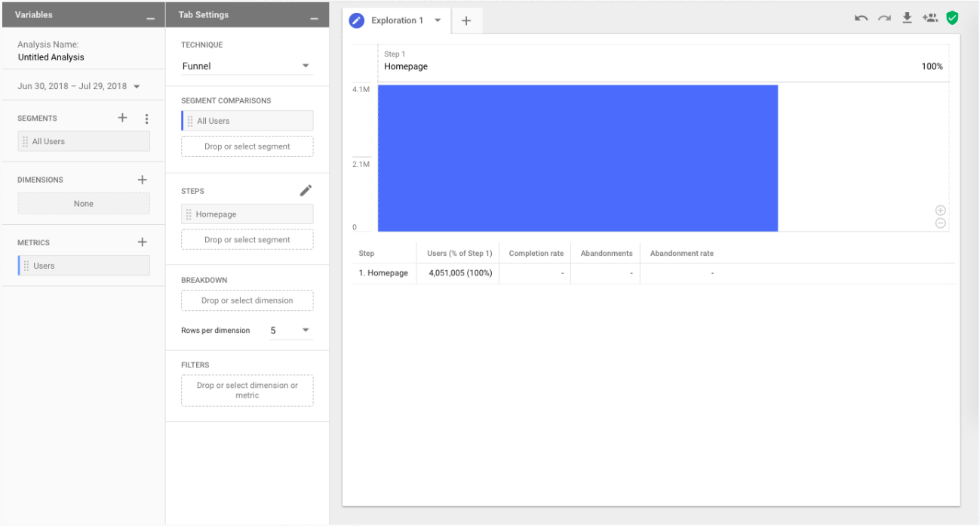Image resolution: width=980 pixels, height=526 pixels.
Task: Click the Untitled Analysis name field
Action: coord(51,57)
